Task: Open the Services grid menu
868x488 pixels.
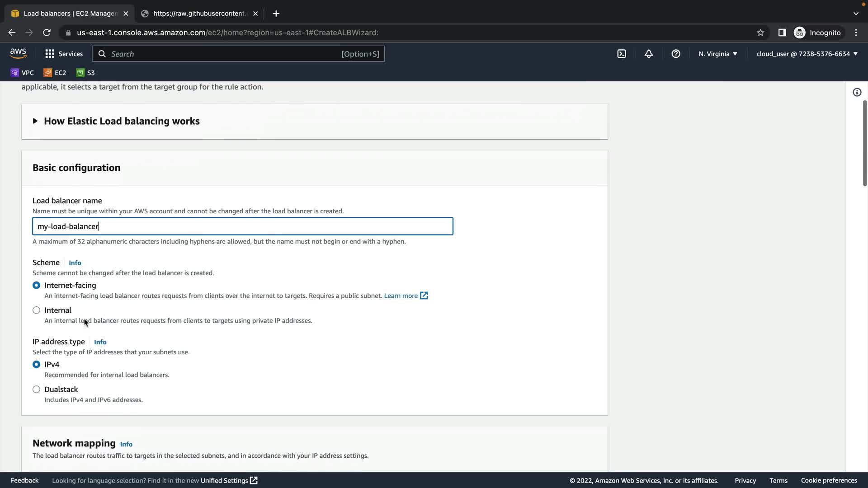Action: (64, 54)
